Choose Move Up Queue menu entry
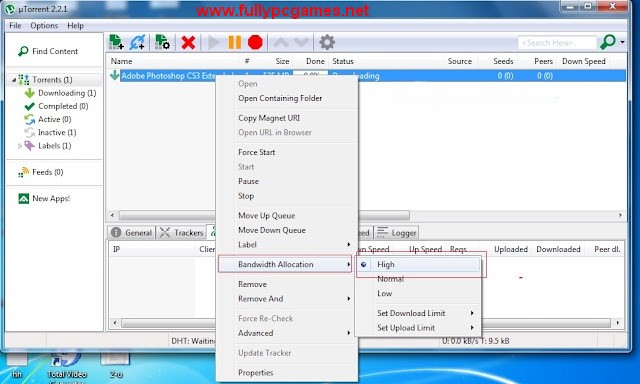The width and height of the screenshot is (640, 384). [267, 215]
